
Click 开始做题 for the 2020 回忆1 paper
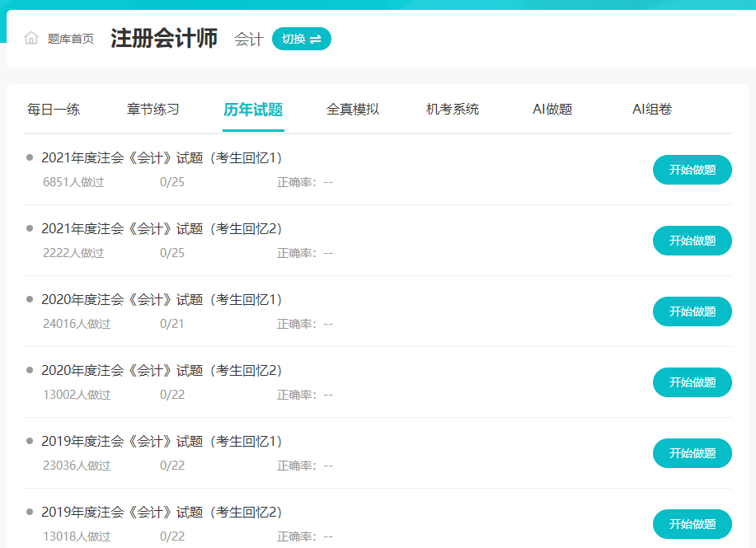[692, 311]
